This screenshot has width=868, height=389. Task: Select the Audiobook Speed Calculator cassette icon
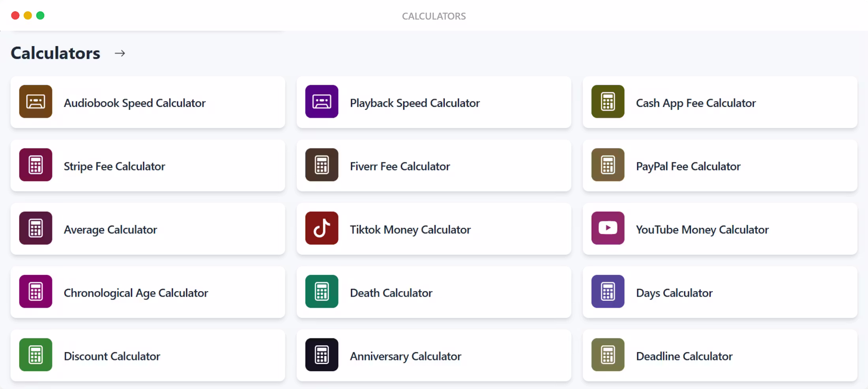tap(35, 102)
